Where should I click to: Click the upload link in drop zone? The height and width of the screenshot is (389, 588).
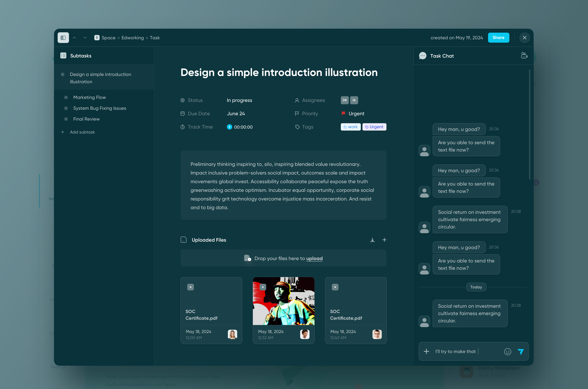click(314, 258)
